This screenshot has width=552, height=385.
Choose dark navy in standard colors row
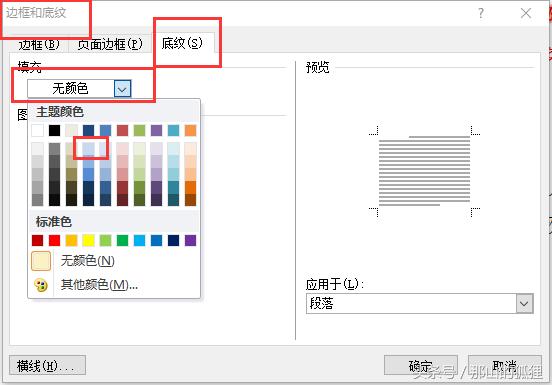[x=174, y=240]
